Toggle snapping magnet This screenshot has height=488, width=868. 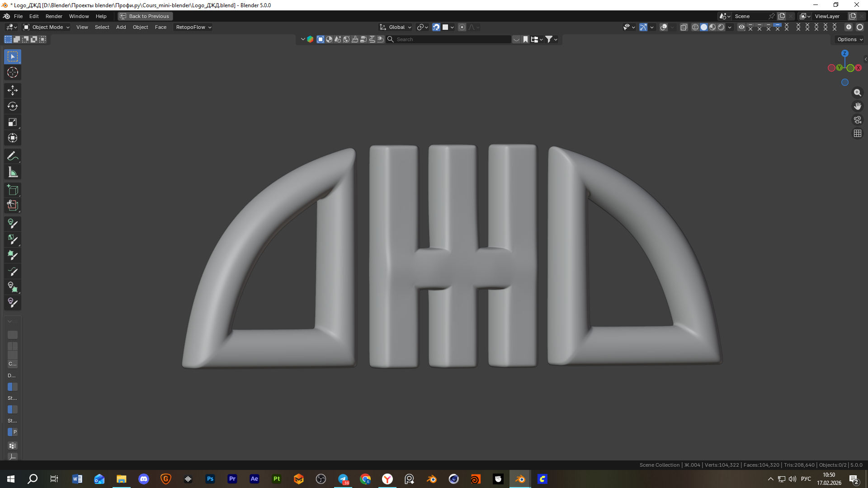pyautogui.click(x=436, y=27)
